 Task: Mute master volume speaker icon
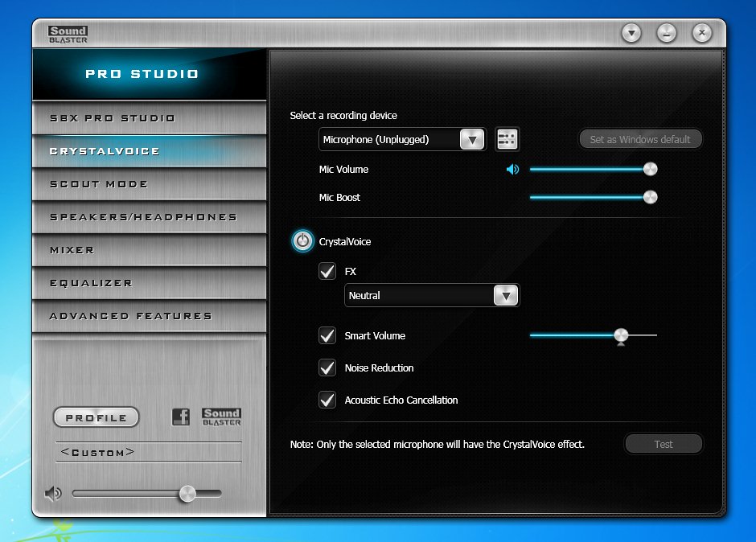(x=53, y=493)
